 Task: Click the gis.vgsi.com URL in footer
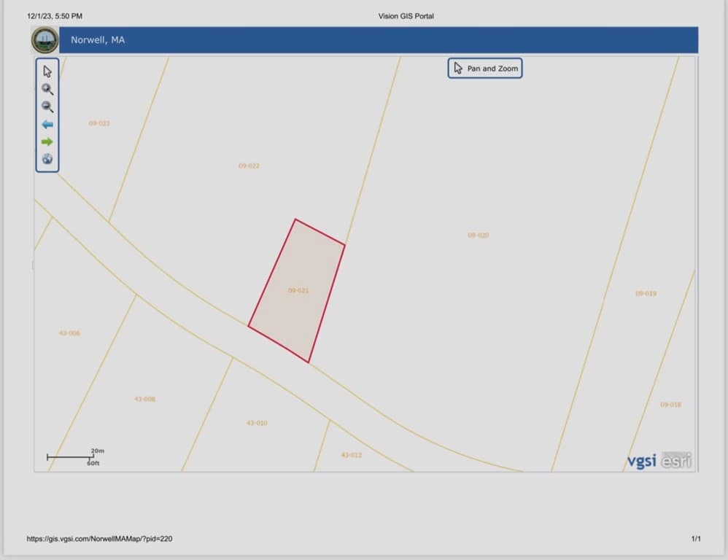coord(99,539)
